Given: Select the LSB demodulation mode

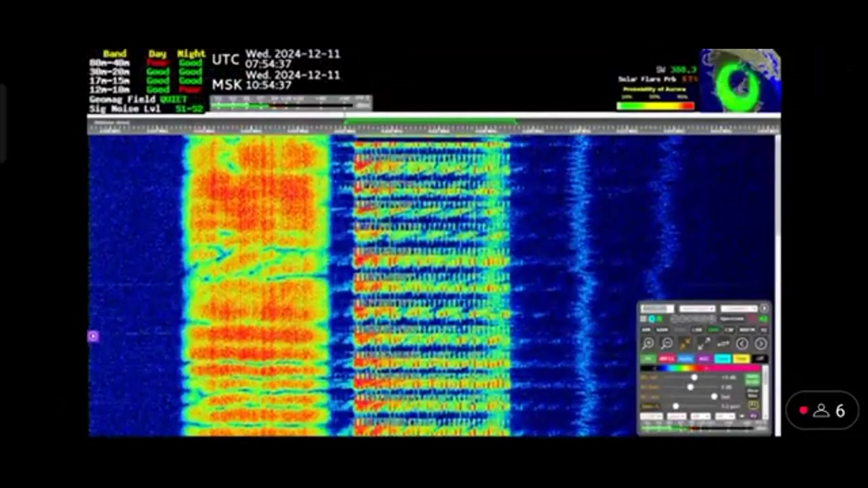Looking at the screenshot, I should (x=696, y=330).
